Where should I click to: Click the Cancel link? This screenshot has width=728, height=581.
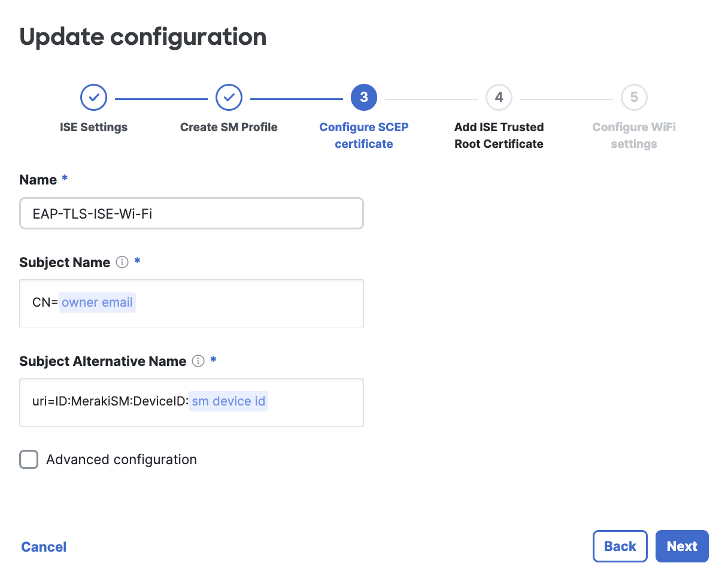(x=43, y=546)
